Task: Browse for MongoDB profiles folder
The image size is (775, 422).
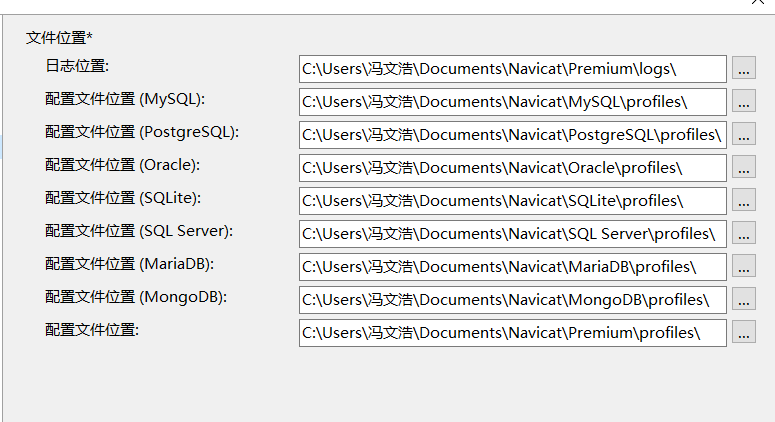Action: click(744, 299)
